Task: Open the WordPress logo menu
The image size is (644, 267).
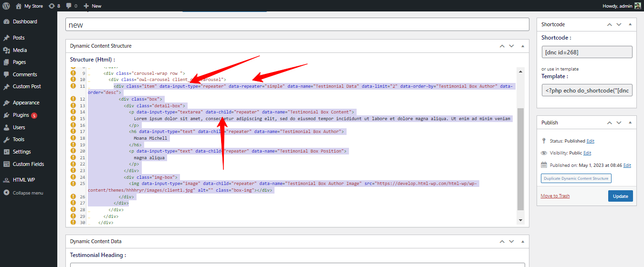Action: (x=6, y=6)
